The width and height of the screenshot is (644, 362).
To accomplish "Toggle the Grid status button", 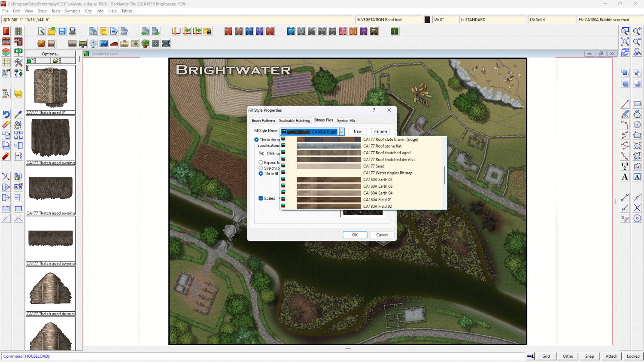I will 546,356.
